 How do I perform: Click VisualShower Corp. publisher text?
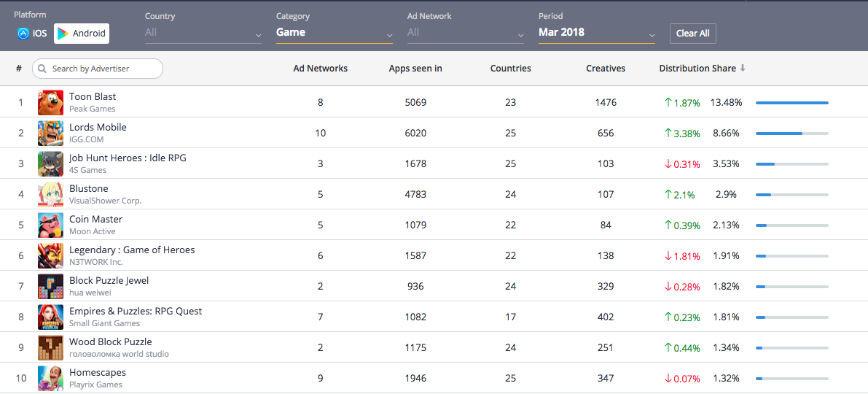(105, 201)
